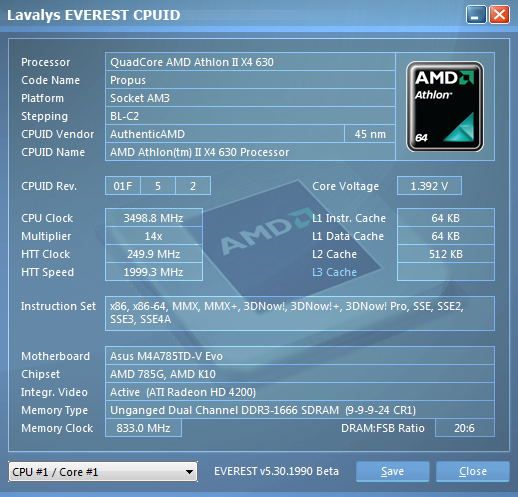Click the L1 Instr. Cache value 64 KB
This screenshot has height=497, width=518.
click(446, 218)
